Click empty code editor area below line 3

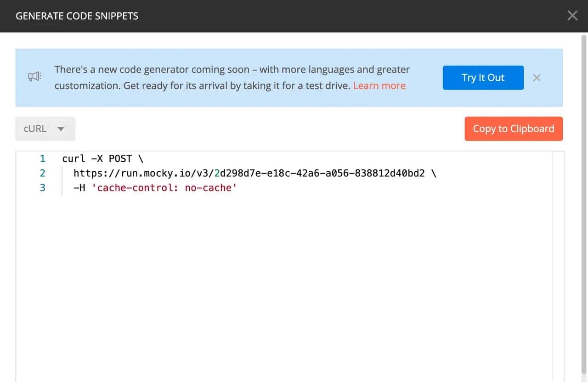[x=276, y=275]
